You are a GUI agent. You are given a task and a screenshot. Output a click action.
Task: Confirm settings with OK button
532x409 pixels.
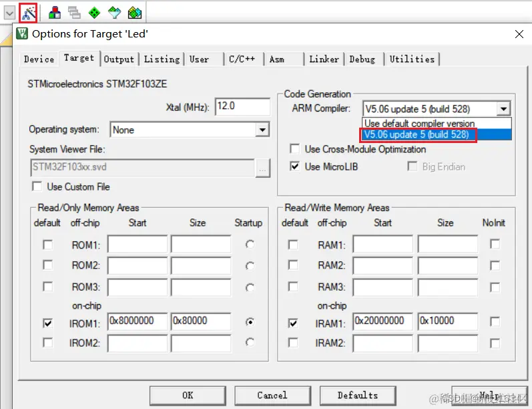point(188,396)
